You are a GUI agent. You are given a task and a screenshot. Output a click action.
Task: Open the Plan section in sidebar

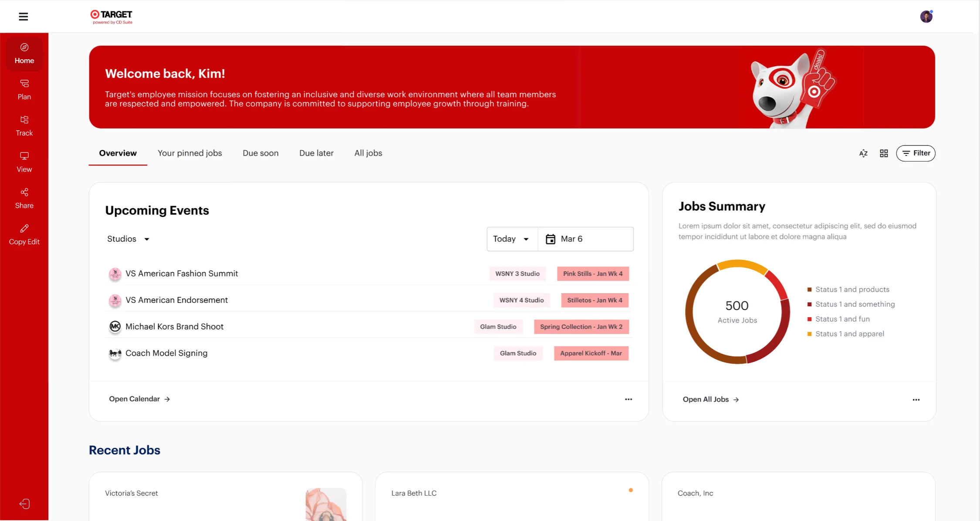(24, 90)
